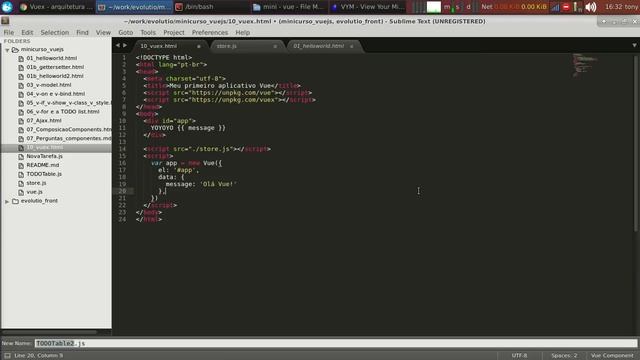Image resolution: width=640 pixels, height=360 pixels.
Task: Open 03_v-model.html in the sidebar
Action: (49, 85)
